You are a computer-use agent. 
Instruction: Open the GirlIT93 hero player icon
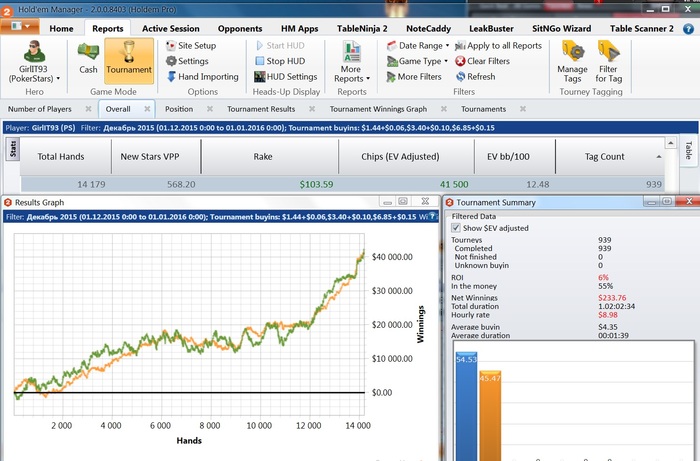click(x=34, y=51)
